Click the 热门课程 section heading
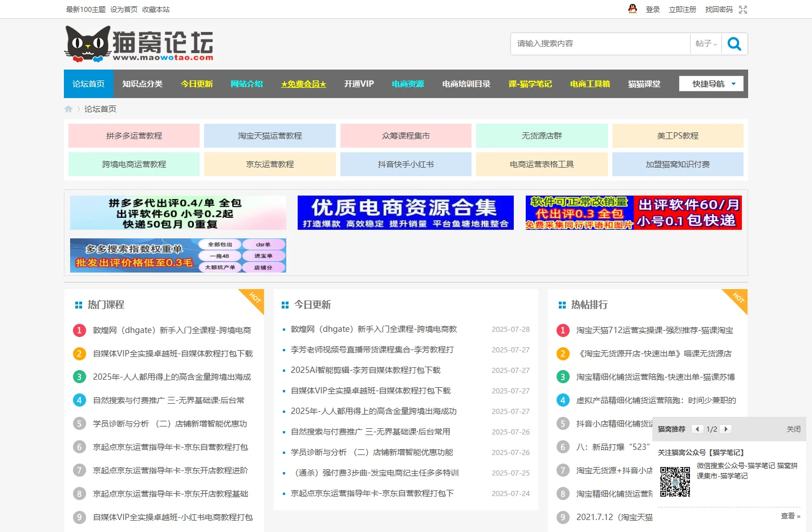This screenshot has height=532, width=812. click(x=105, y=305)
